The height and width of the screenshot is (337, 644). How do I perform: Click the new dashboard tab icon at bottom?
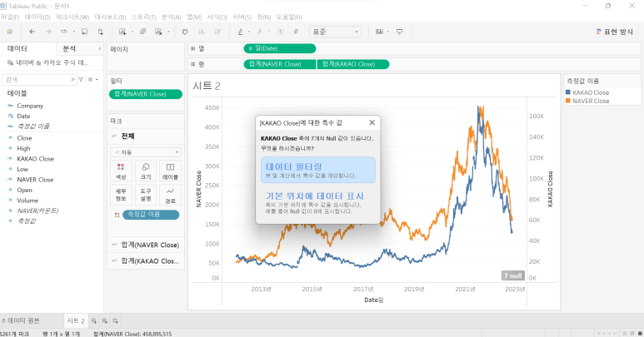(105, 320)
